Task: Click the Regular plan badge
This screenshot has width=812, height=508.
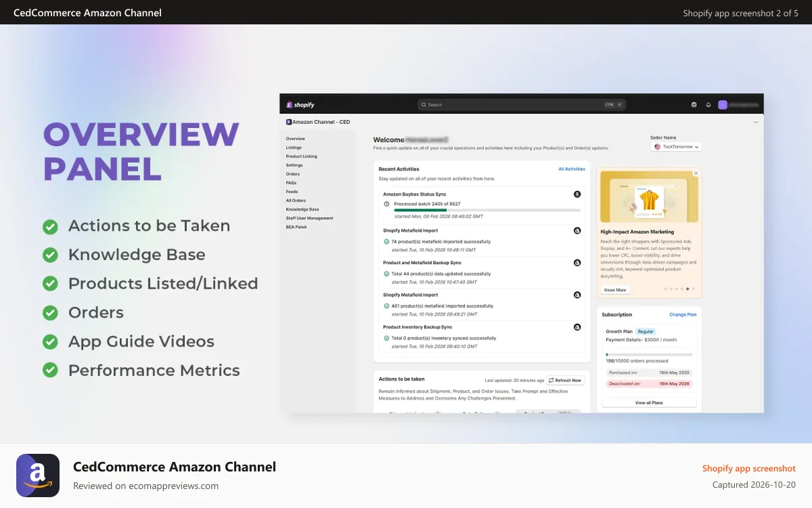Action: tap(646, 332)
